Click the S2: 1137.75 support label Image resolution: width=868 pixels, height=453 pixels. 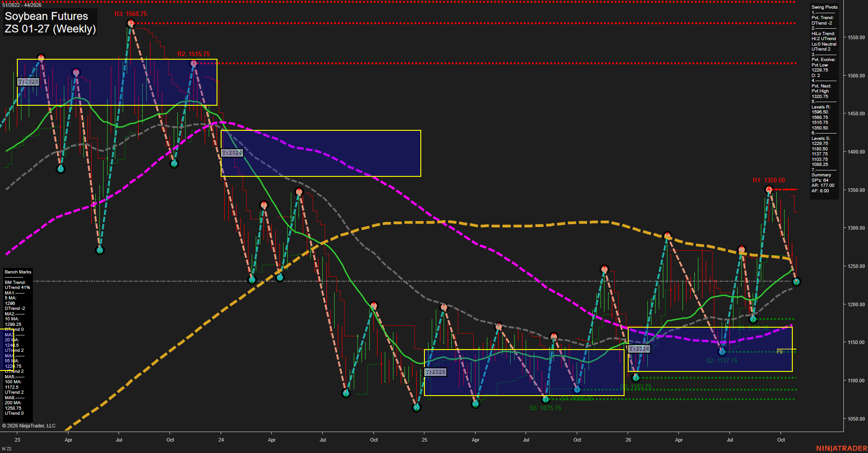(x=722, y=361)
